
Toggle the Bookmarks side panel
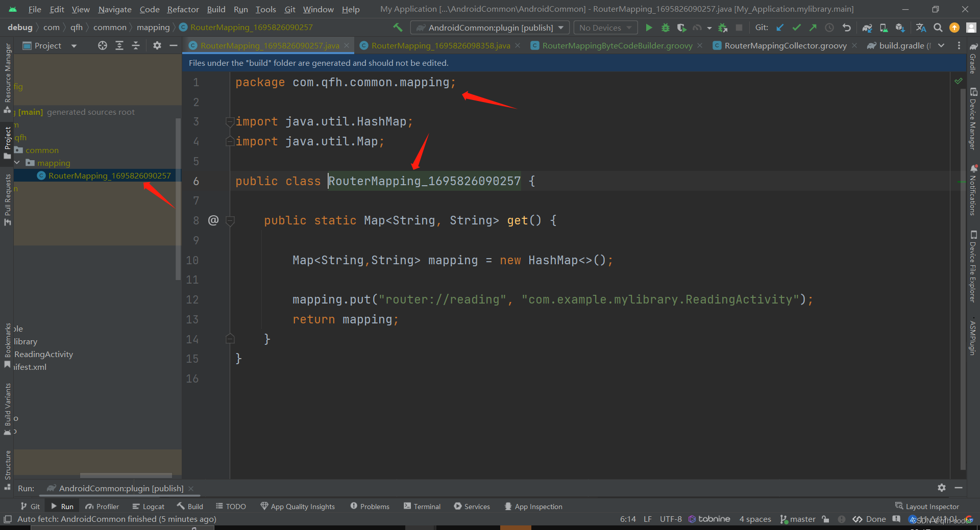7,345
